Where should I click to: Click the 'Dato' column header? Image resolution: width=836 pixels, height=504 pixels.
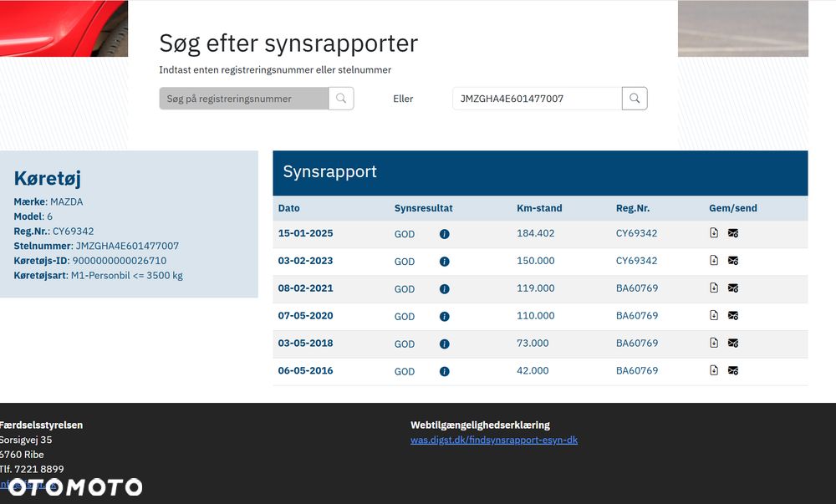pyautogui.click(x=289, y=208)
